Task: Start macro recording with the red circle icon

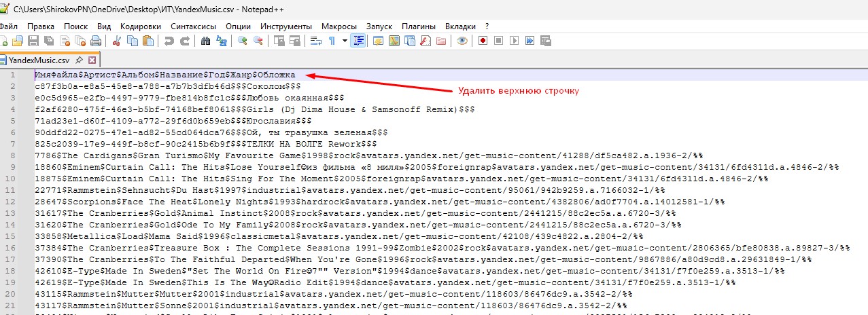Action: point(483,41)
